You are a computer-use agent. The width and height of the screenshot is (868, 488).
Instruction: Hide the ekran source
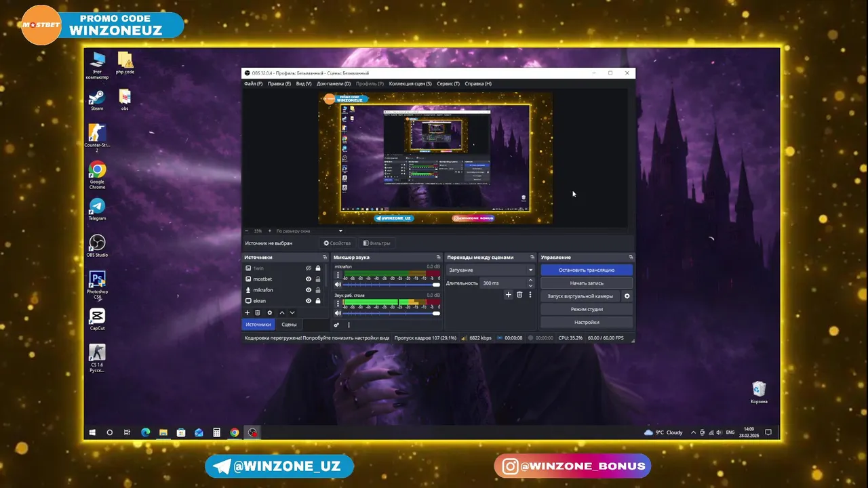coord(309,301)
